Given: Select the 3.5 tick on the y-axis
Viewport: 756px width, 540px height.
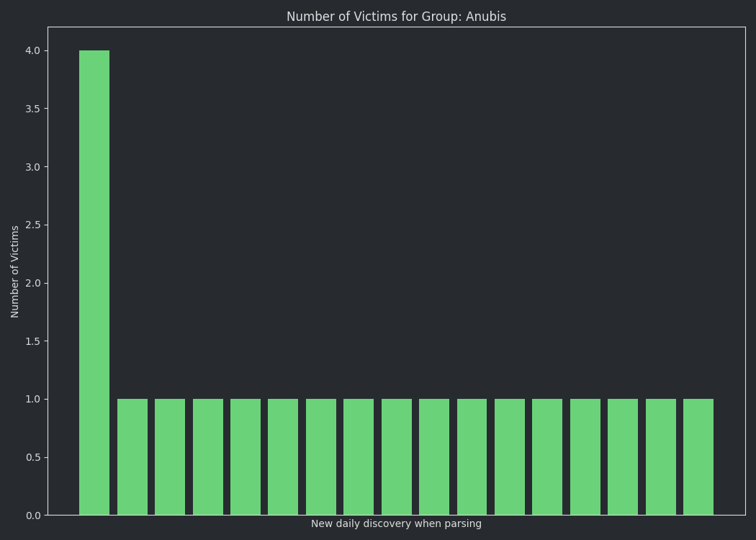Looking at the screenshot, I should pos(34,109).
